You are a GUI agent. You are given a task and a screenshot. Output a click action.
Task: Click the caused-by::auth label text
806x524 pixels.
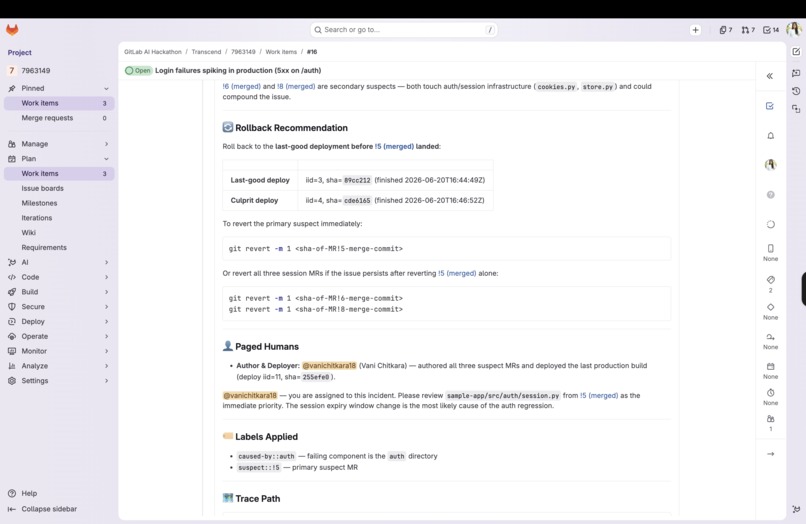266,456
